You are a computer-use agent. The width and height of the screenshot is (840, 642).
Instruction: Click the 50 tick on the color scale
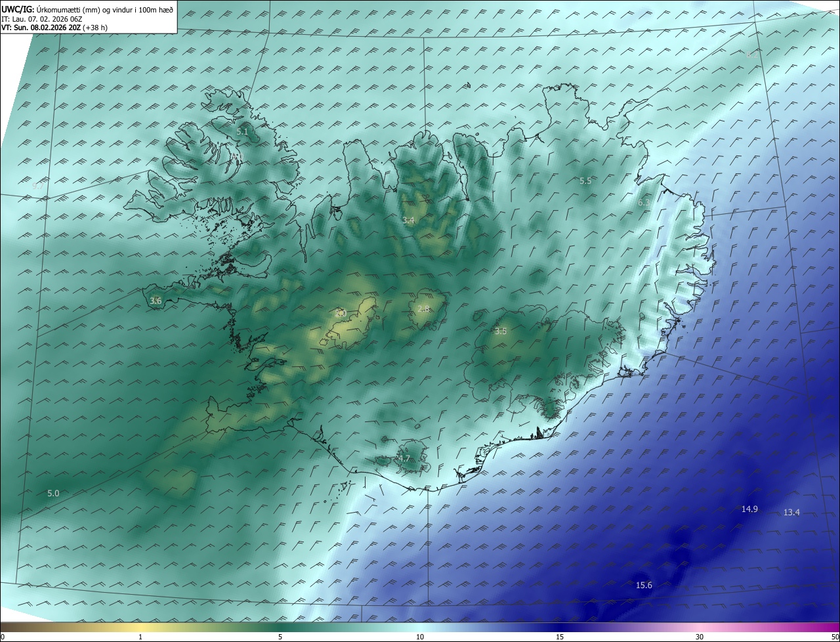pyautogui.click(x=835, y=637)
